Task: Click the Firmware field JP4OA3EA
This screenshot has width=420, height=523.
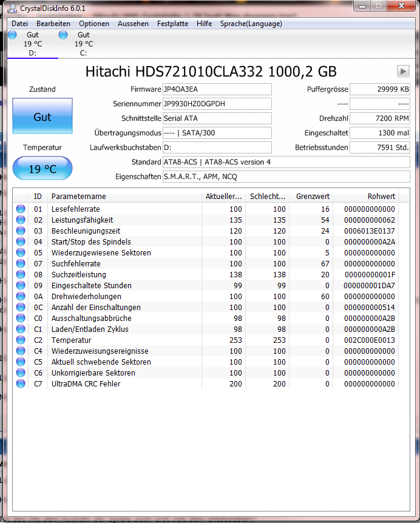Action: (x=217, y=89)
